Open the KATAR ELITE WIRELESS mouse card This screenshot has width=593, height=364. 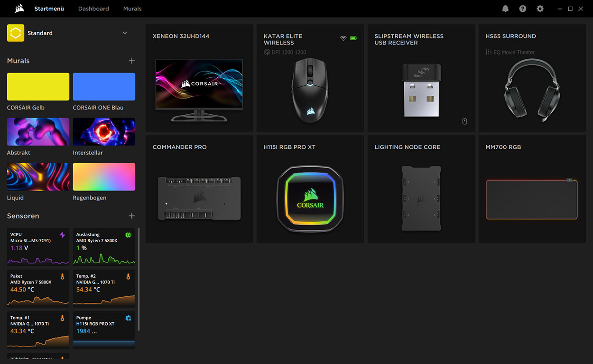310,78
